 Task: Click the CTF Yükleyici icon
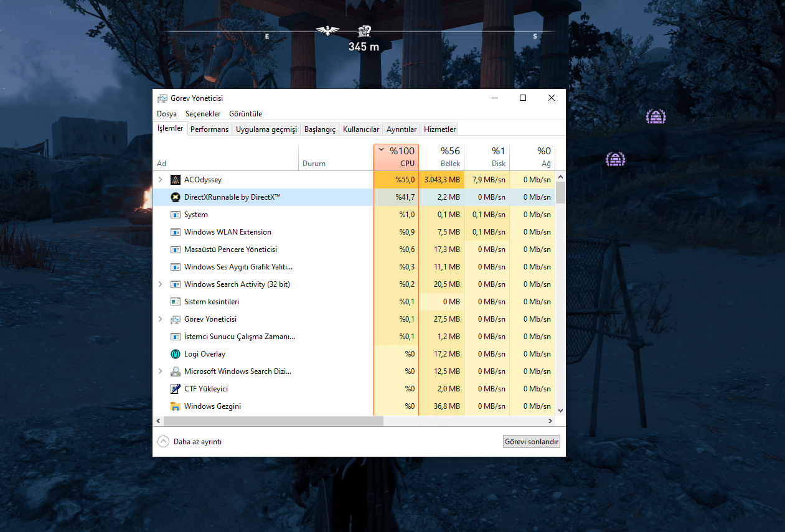click(176, 389)
